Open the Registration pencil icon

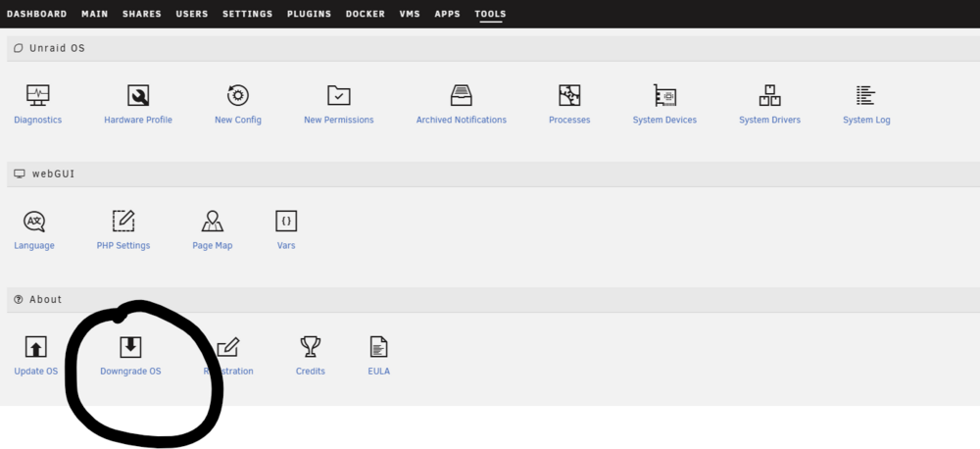(x=228, y=347)
